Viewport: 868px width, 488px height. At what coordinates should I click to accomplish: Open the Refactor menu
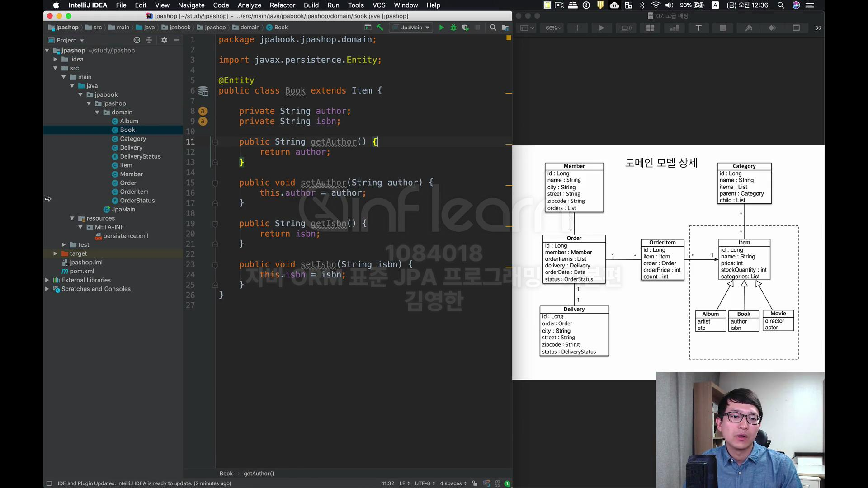(282, 5)
